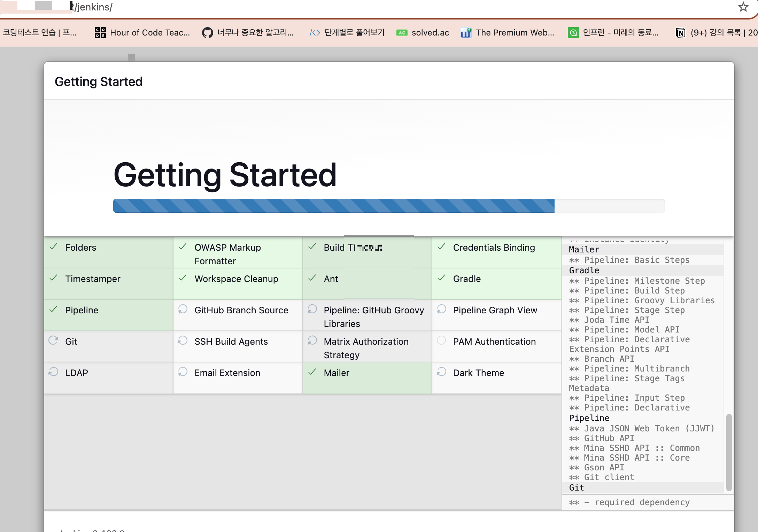758x532 pixels.
Task: Click the jenkins URL in the address bar
Action: [x=93, y=7]
